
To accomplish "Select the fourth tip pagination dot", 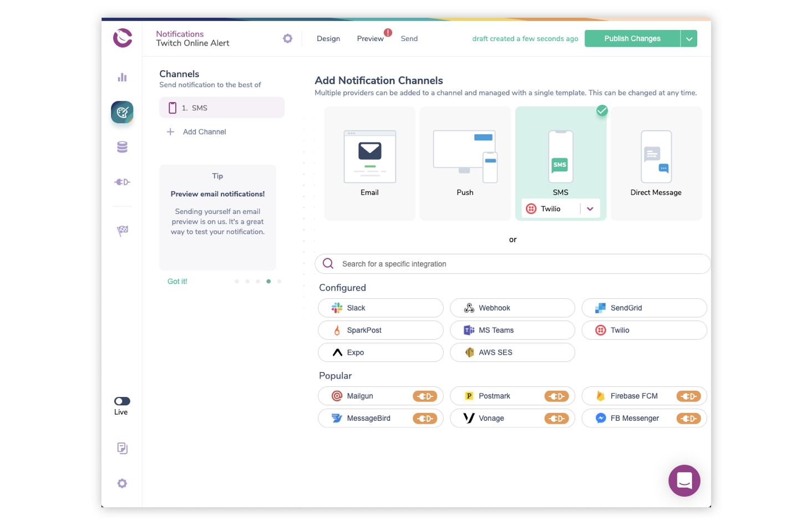I will [x=268, y=281].
